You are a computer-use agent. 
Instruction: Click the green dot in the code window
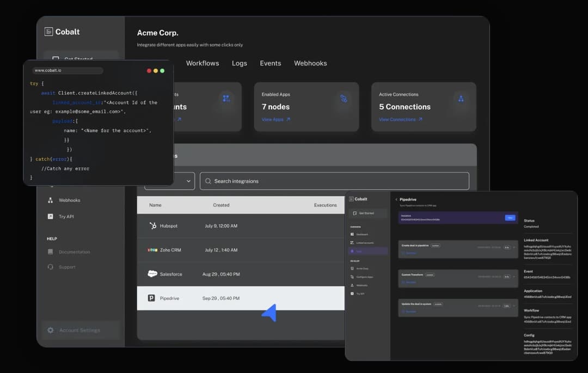(162, 71)
